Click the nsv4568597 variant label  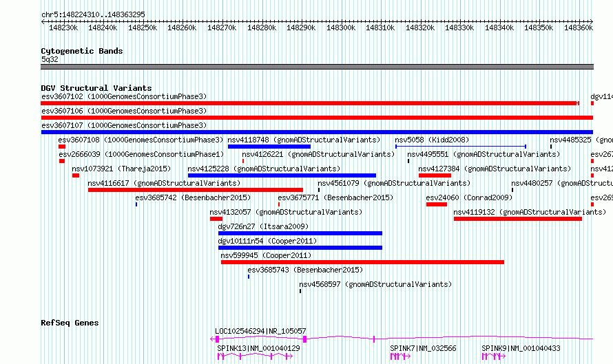click(x=375, y=284)
